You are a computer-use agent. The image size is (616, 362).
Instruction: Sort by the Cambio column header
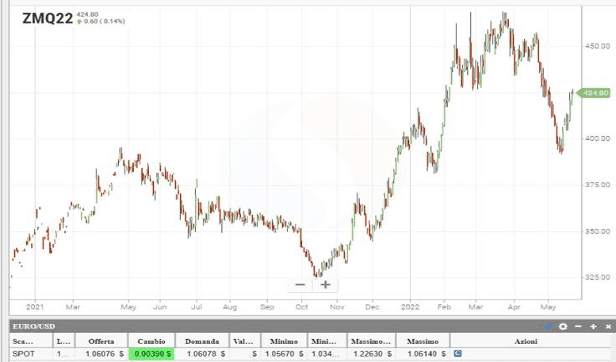click(x=151, y=341)
